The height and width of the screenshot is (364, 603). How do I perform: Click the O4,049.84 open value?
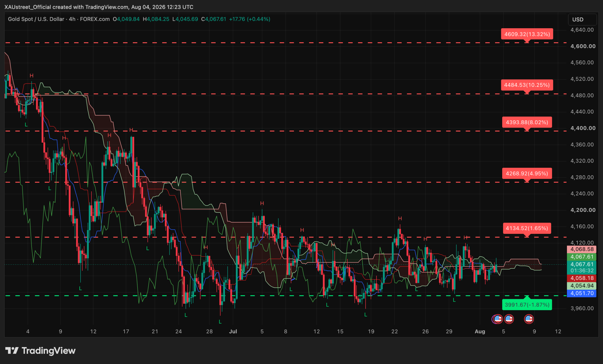[x=126, y=19]
